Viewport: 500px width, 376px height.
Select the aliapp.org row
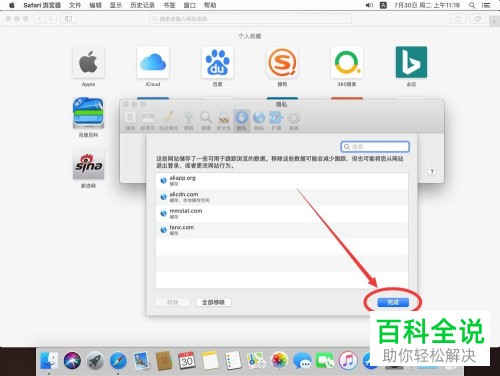[282, 181]
